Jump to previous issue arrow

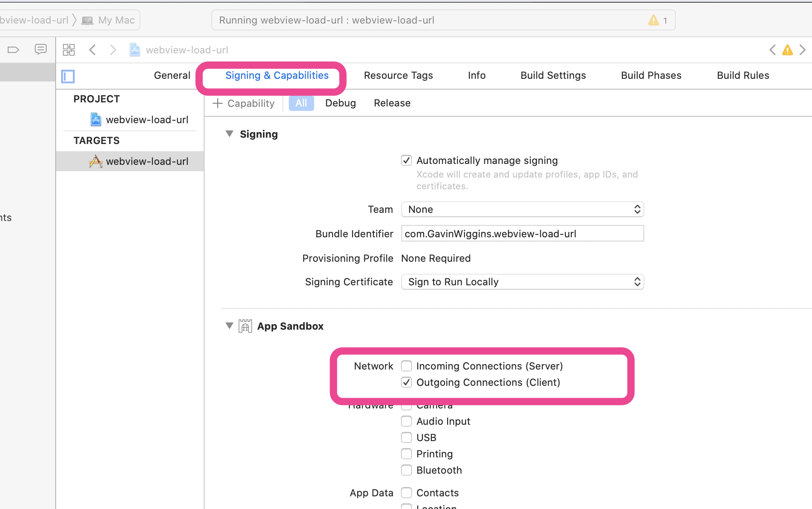point(773,50)
